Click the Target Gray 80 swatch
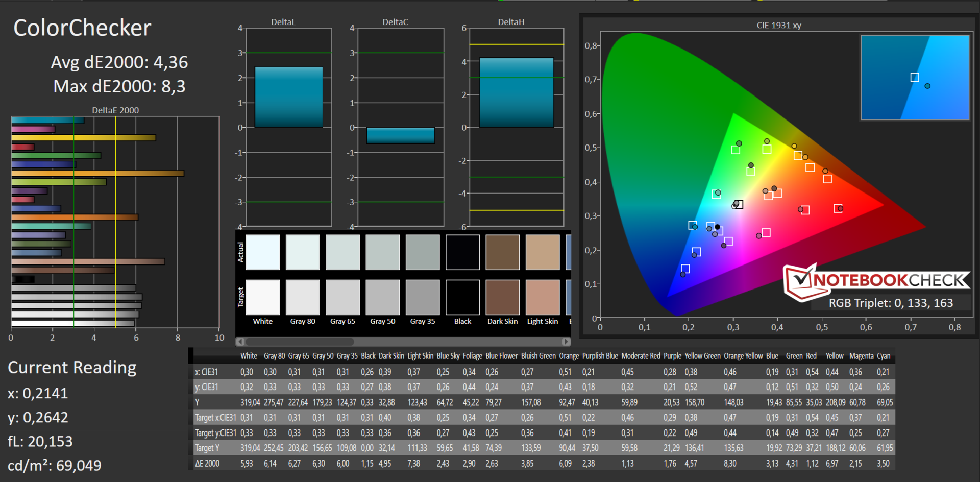980x482 pixels. pyautogui.click(x=303, y=297)
